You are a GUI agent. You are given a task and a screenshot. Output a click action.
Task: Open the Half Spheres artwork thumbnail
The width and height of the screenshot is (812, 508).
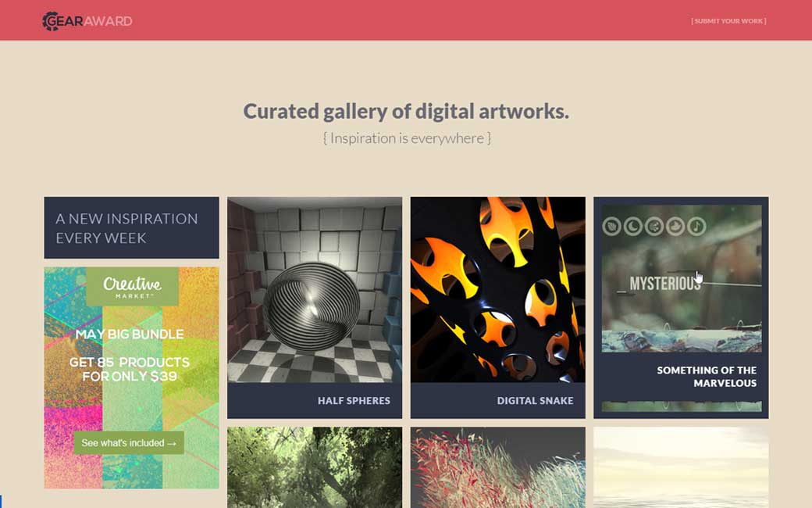(x=315, y=290)
